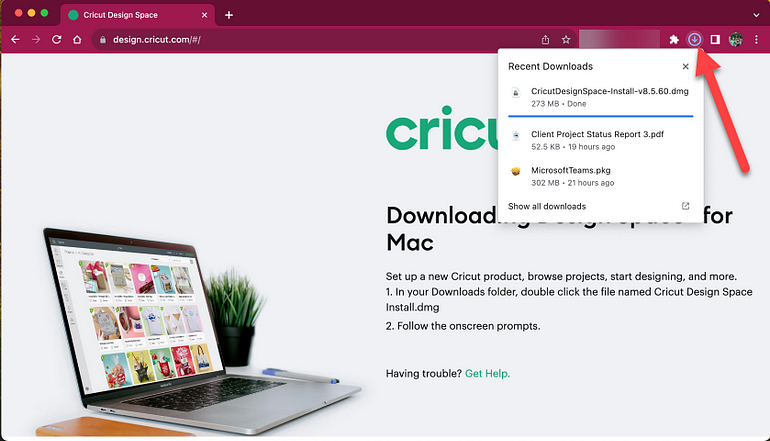Screen dimensions: 770x441
Task: Click the Get Help link
Action: point(487,374)
